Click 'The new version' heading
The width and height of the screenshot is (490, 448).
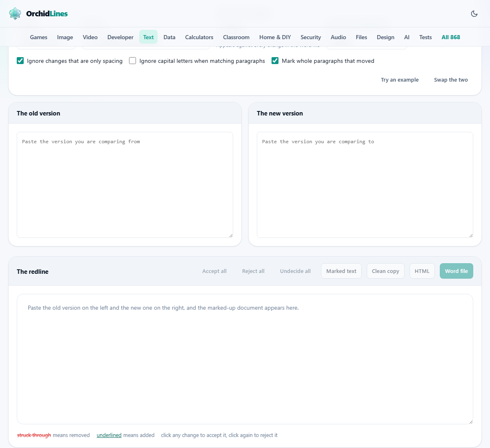pyautogui.click(x=280, y=113)
